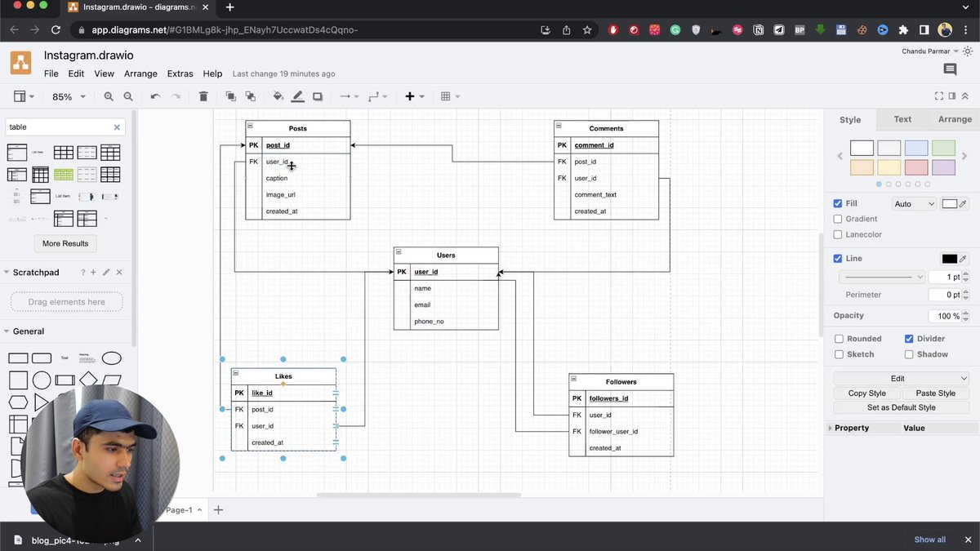Edit the Scratchpad with pencil icon

(x=106, y=273)
